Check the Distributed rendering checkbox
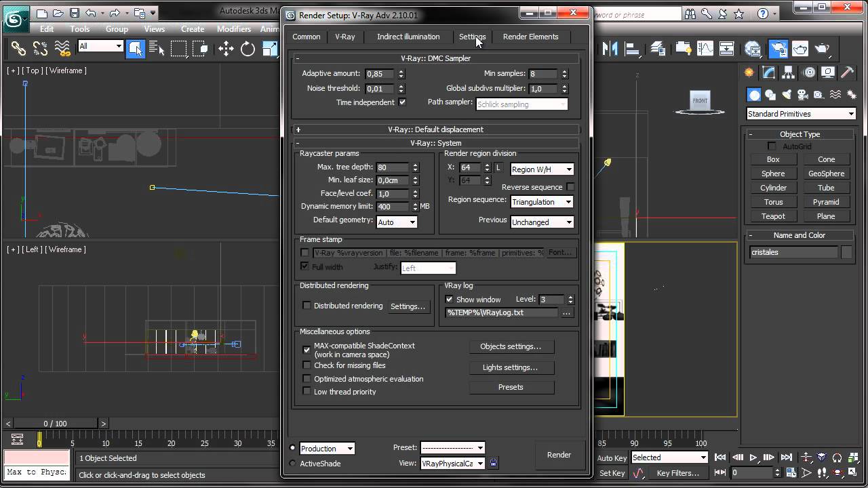 click(307, 306)
